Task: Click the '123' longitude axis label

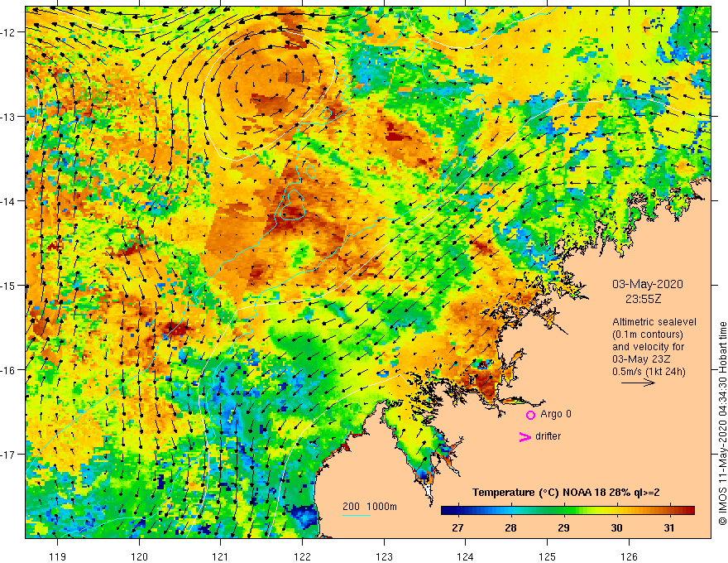Action: click(384, 556)
